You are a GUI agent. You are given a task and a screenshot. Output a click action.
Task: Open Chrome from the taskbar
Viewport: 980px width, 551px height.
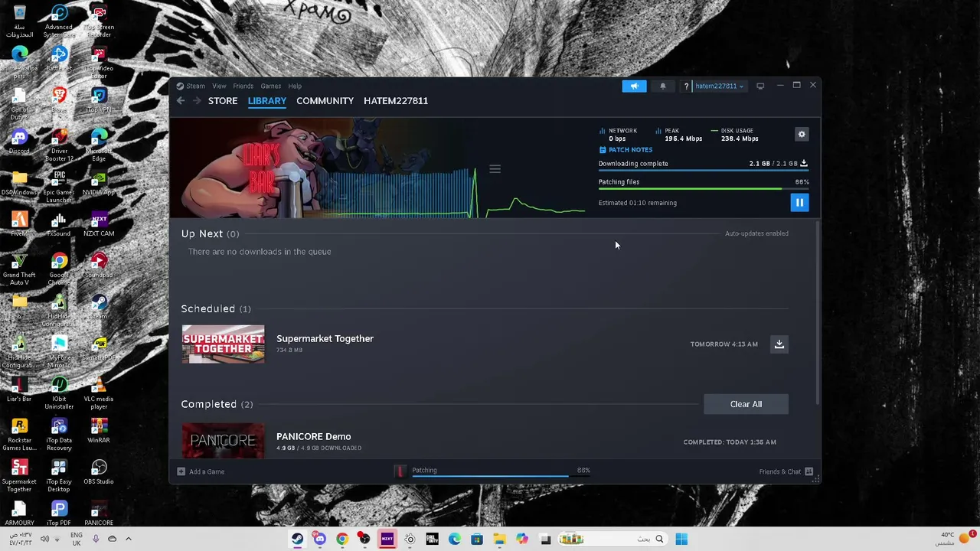click(342, 539)
